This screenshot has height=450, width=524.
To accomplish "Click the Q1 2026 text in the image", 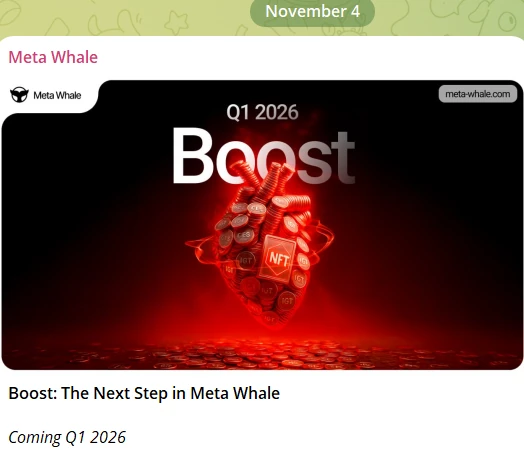I will [262, 112].
